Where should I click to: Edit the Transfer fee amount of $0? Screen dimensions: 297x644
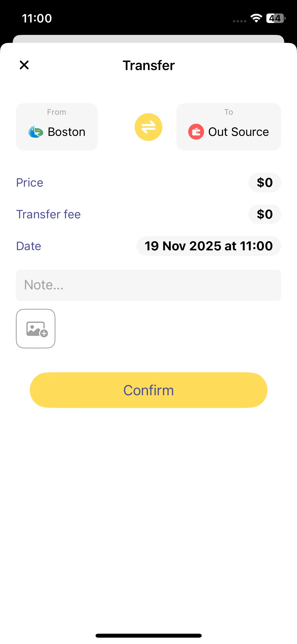(265, 214)
